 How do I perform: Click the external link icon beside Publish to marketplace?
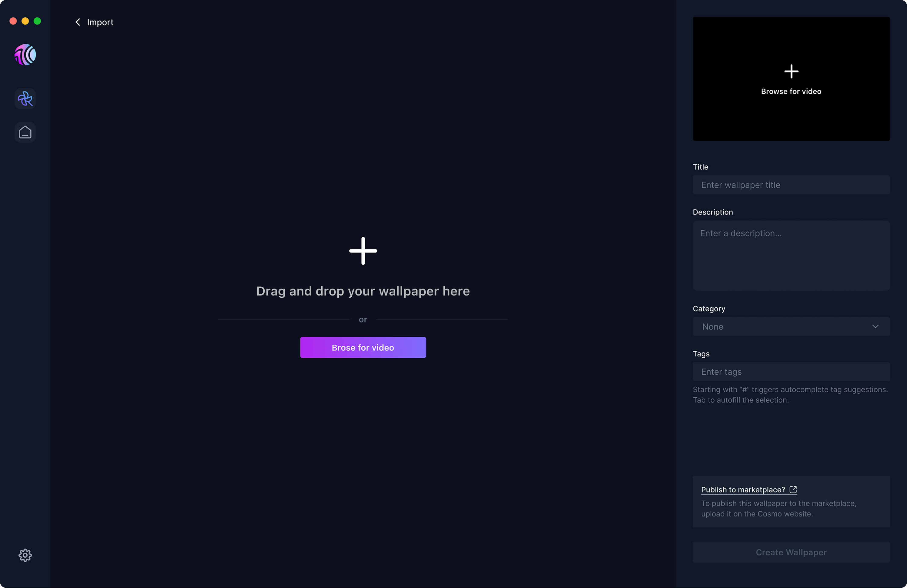(x=793, y=490)
